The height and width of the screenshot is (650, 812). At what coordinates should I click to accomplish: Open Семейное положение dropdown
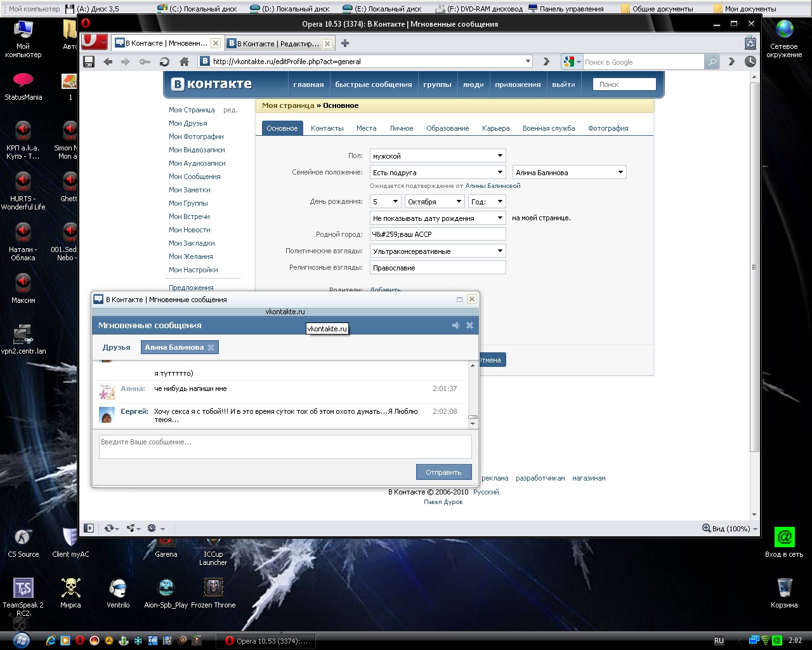[x=438, y=172]
